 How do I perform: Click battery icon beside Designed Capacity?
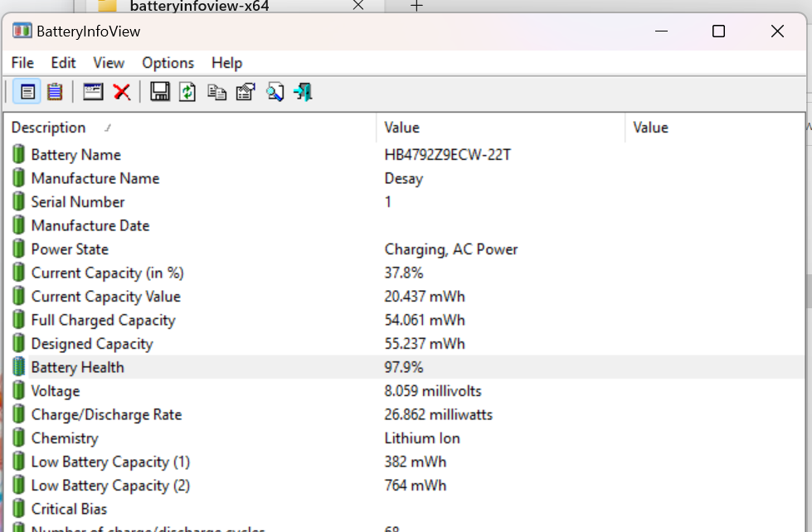click(18, 344)
